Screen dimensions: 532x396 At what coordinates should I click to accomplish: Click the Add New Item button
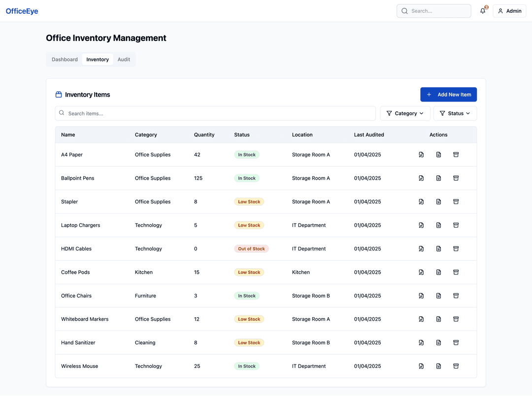(448, 94)
